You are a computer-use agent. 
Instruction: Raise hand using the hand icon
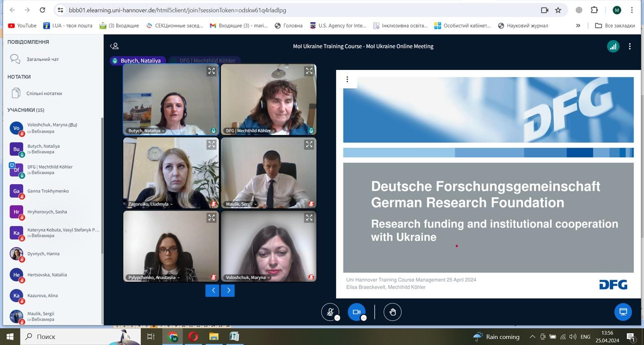[x=392, y=312]
